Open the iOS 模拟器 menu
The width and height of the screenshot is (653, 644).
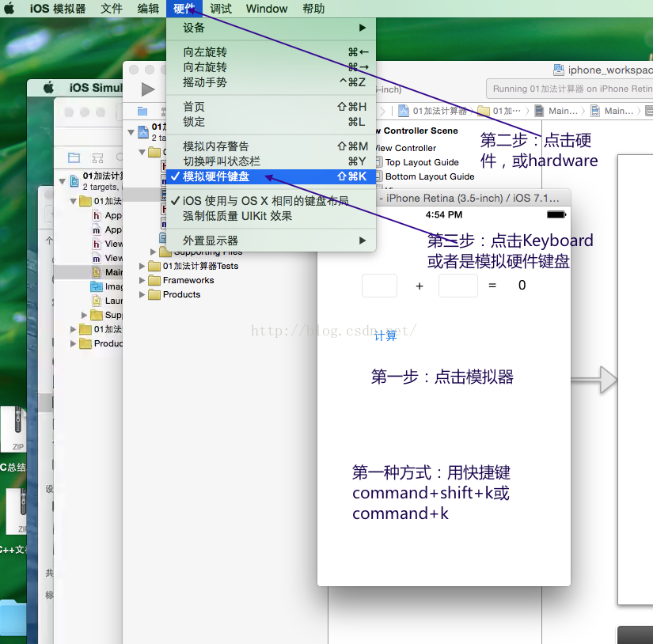point(58,9)
